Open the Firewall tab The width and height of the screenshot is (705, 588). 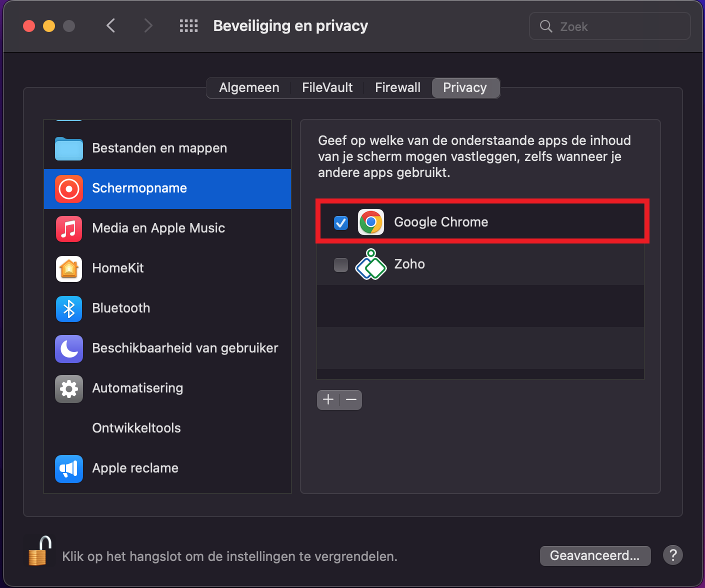coord(398,88)
